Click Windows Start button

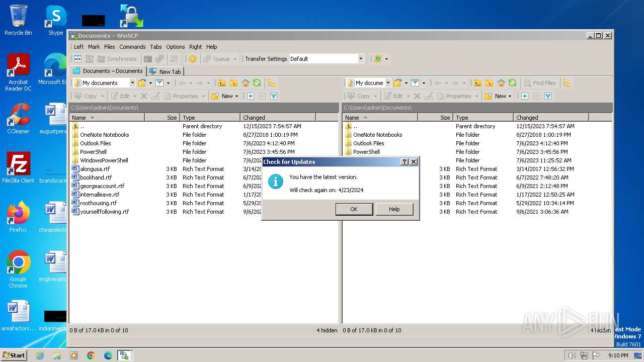[x=14, y=355]
